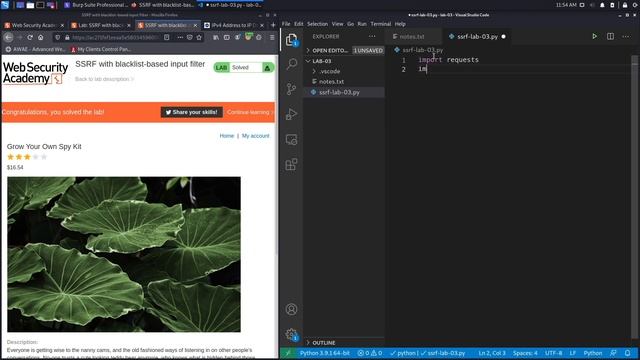640x360 pixels.
Task: Open the Terminal menu in VS Code
Action: [381, 24]
